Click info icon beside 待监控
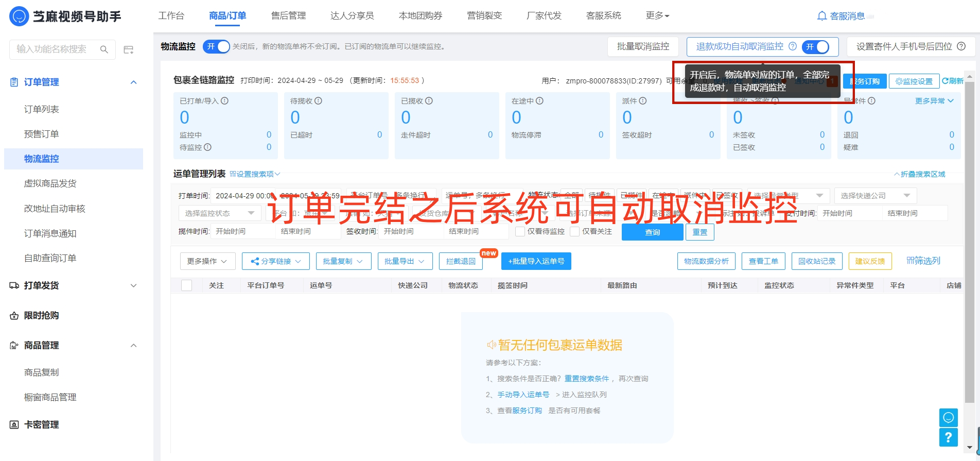The image size is (980, 461). [208, 147]
